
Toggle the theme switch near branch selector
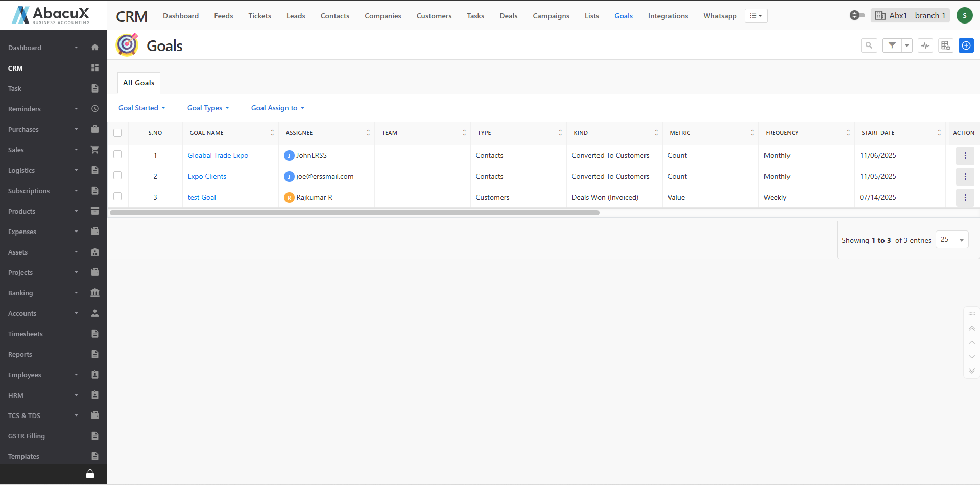[x=857, y=15]
